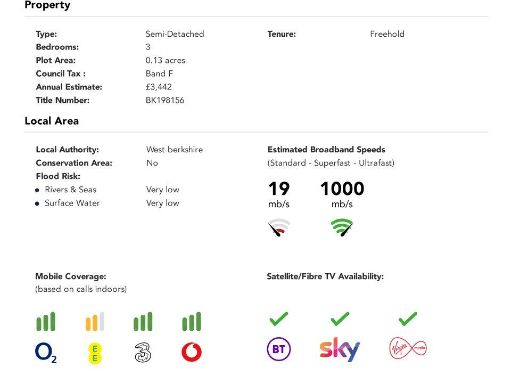Select the title number BK198156
This screenshot has height=384, width=512.
165,100
